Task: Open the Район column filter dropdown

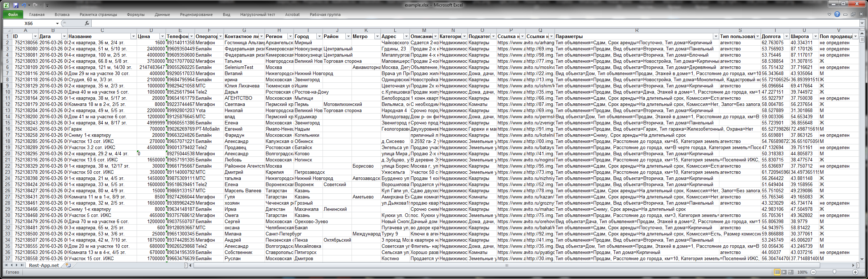Action: 348,36
